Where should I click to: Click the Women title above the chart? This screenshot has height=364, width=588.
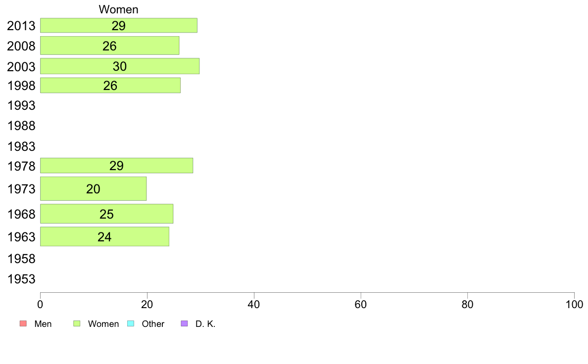(118, 9)
